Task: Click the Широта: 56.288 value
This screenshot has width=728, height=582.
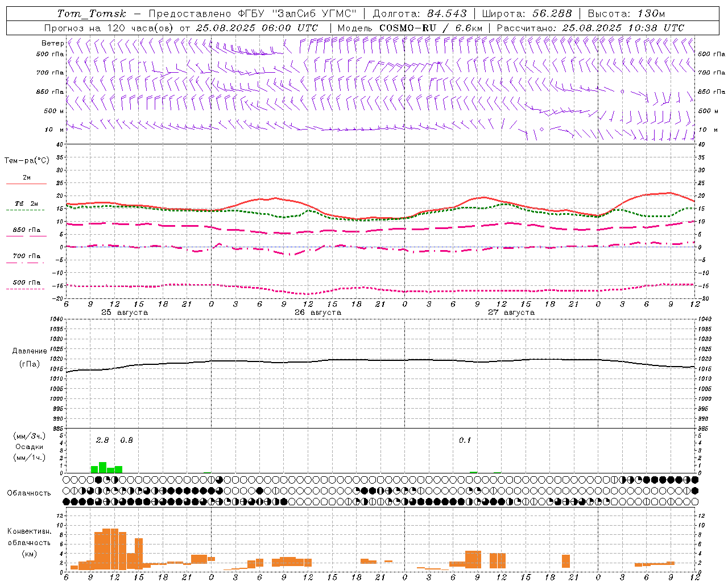Action: pos(527,14)
